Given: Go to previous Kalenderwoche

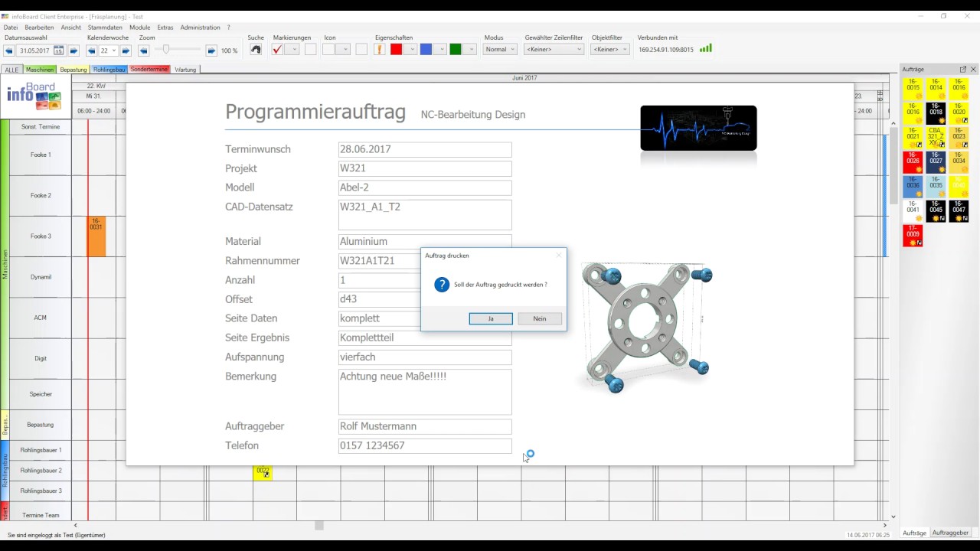Looking at the screenshot, I should (x=92, y=51).
